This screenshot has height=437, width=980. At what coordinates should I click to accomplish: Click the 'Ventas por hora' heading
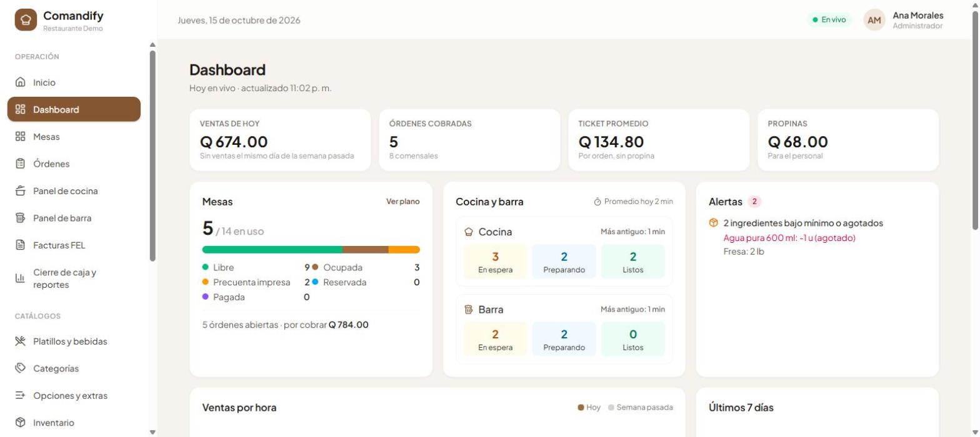239,408
